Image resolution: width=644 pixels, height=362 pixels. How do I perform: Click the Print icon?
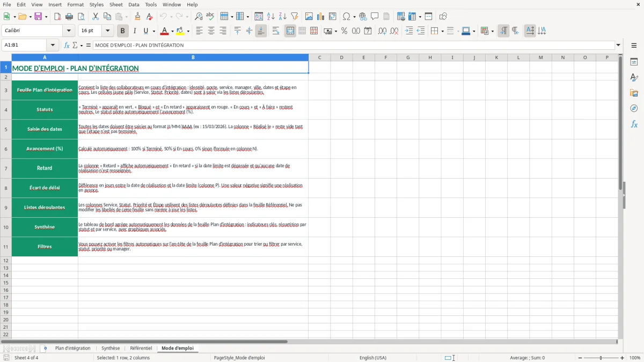(69, 17)
